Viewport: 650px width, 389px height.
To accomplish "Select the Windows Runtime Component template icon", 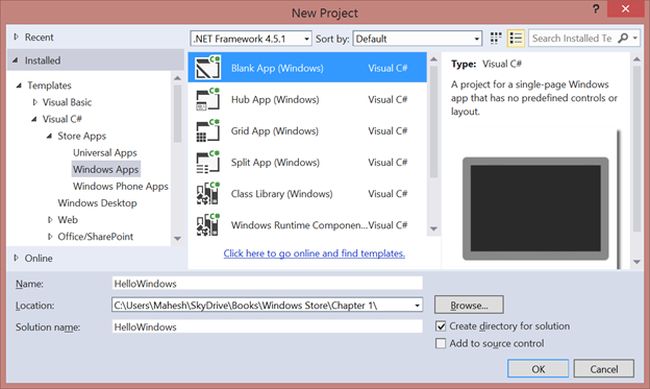I will click(x=208, y=225).
